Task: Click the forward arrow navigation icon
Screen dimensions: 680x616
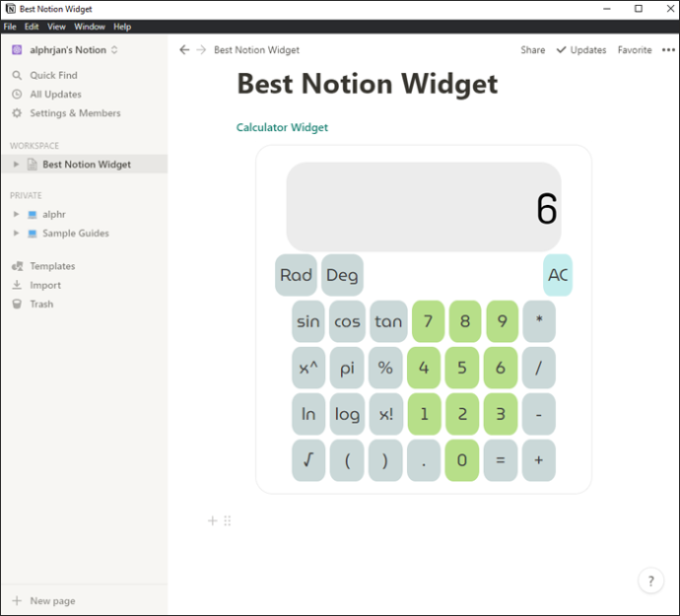Action: (x=201, y=50)
